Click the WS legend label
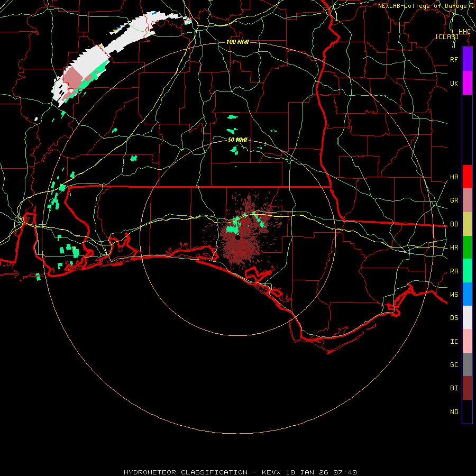 pos(454,295)
